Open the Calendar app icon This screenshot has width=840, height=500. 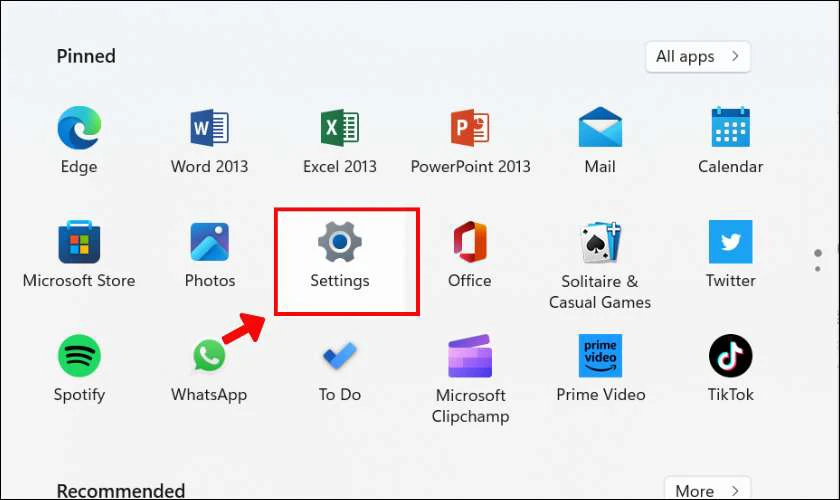pos(731,127)
